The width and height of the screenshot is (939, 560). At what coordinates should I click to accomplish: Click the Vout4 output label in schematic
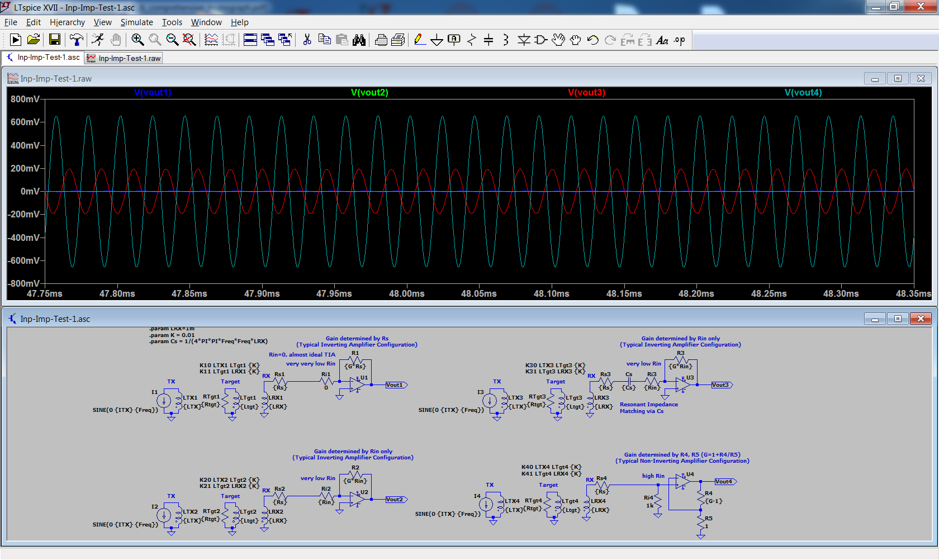pyautogui.click(x=725, y=481)
